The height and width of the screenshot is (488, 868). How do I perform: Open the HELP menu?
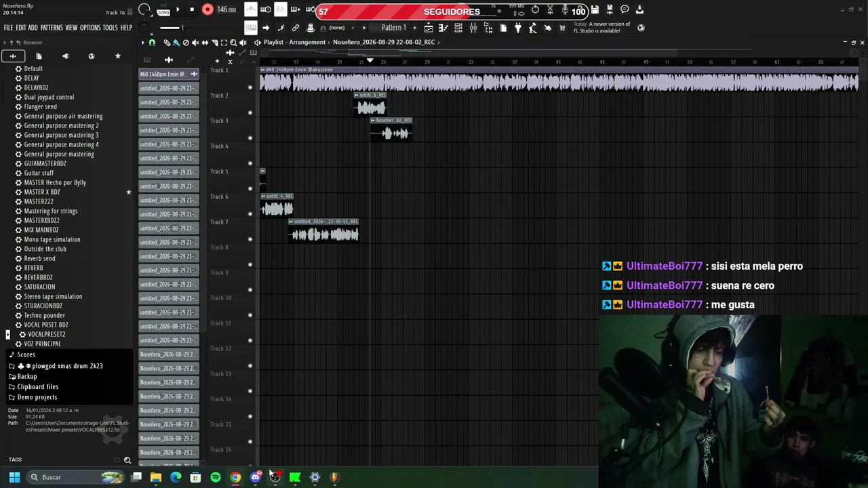tap(126, 28)
